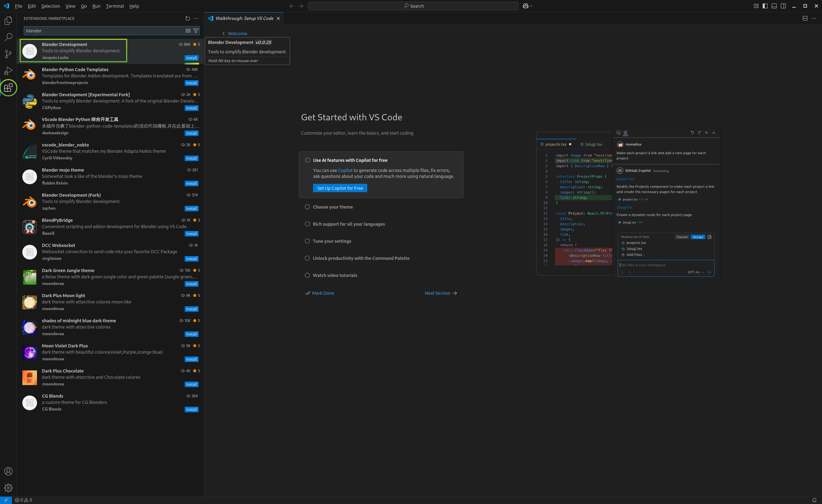Click the VS Code logo icon
The height and width of the screenshot is (504, 822).
[x=6, y=6]
